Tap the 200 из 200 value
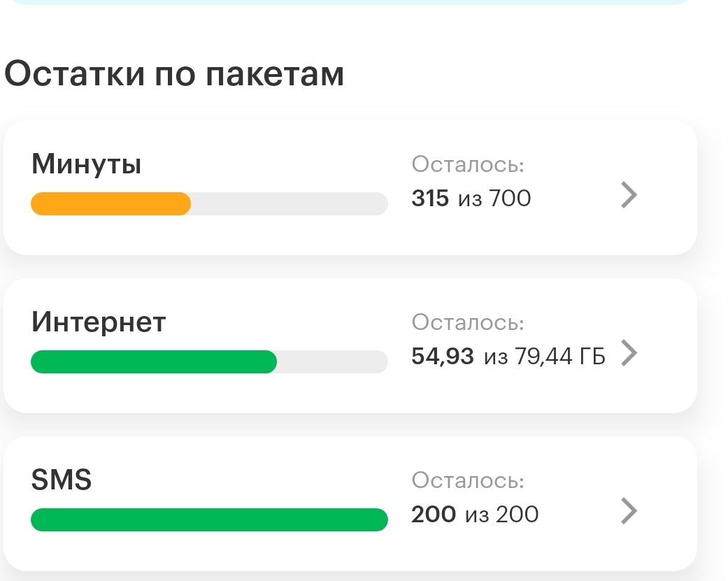This screenshot has width=728, height=581. 475,514
